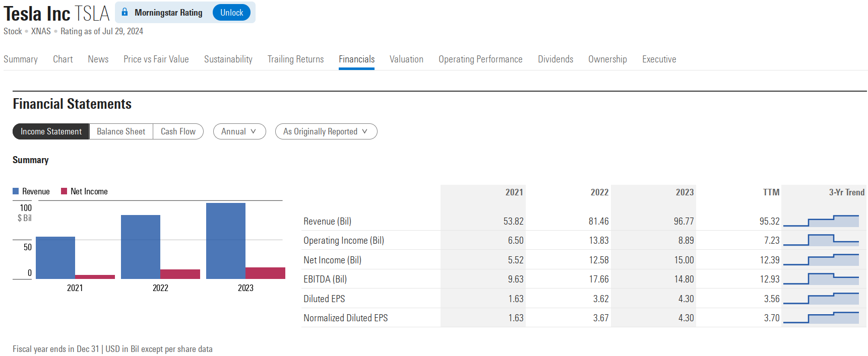Open the Dividends tab

coord(555,59)
